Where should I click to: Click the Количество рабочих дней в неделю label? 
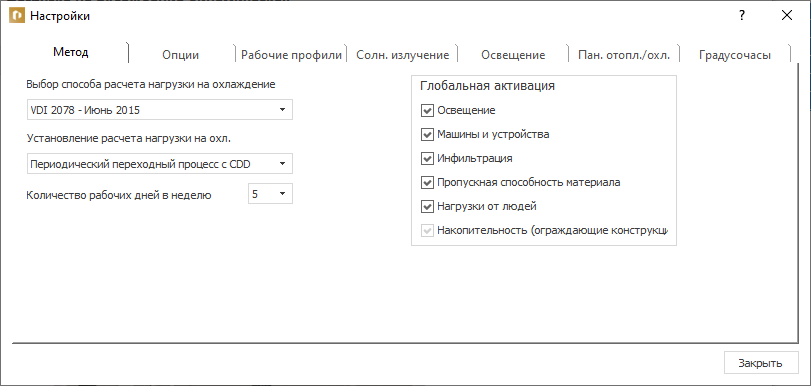pyautogui.click(x=119, y=195)
